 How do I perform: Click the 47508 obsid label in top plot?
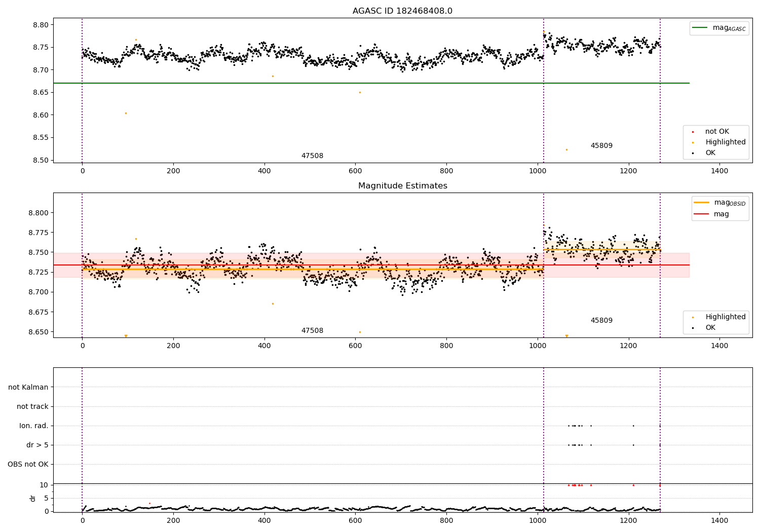[312, 156]
